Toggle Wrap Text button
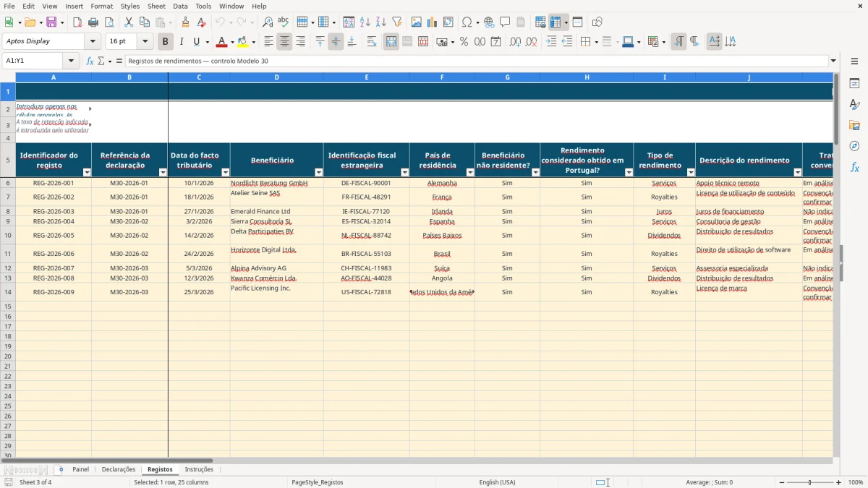This screenshot has width=868, height=488. 372,42
